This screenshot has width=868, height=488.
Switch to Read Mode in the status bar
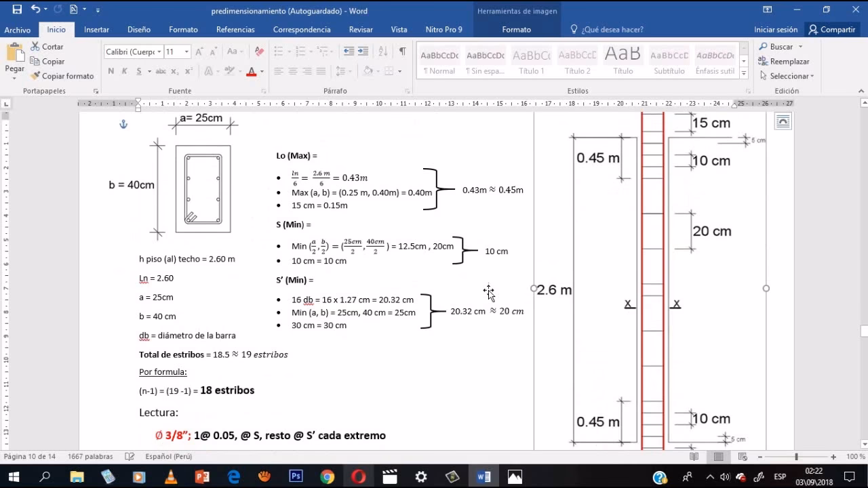[694, 456]
